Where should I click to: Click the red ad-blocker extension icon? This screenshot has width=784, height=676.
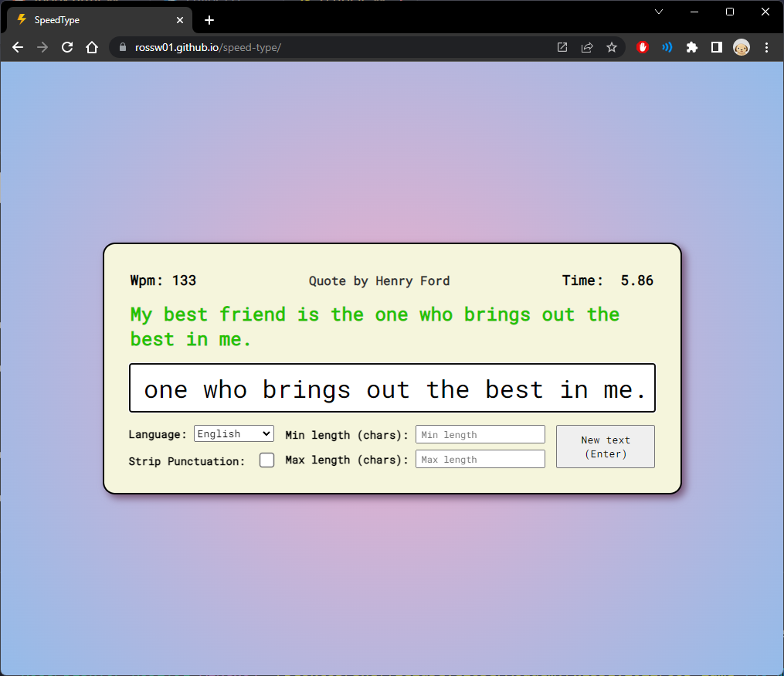pos(642,47)
